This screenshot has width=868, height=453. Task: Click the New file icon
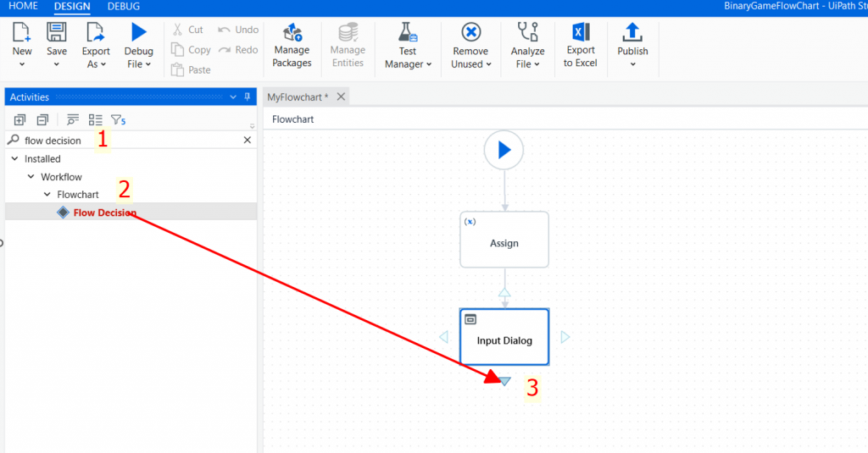[21, 32]
